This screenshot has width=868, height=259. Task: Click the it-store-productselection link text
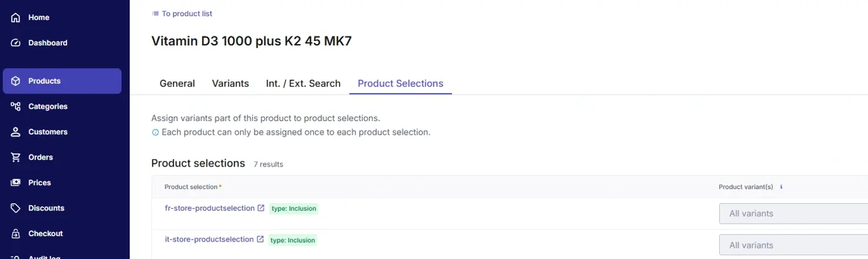click(209, 239)
